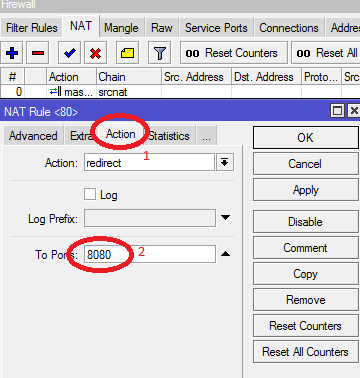Click the Cancel button
Screen dimensions: 360x378
coord(306,164)
